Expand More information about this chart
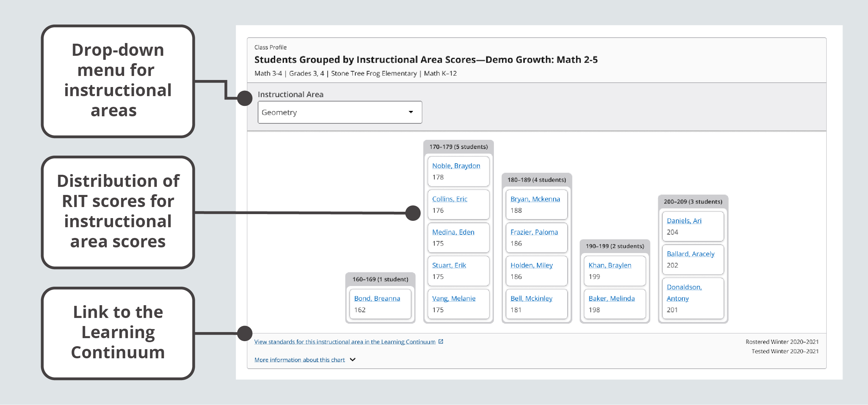 [299, 360]
